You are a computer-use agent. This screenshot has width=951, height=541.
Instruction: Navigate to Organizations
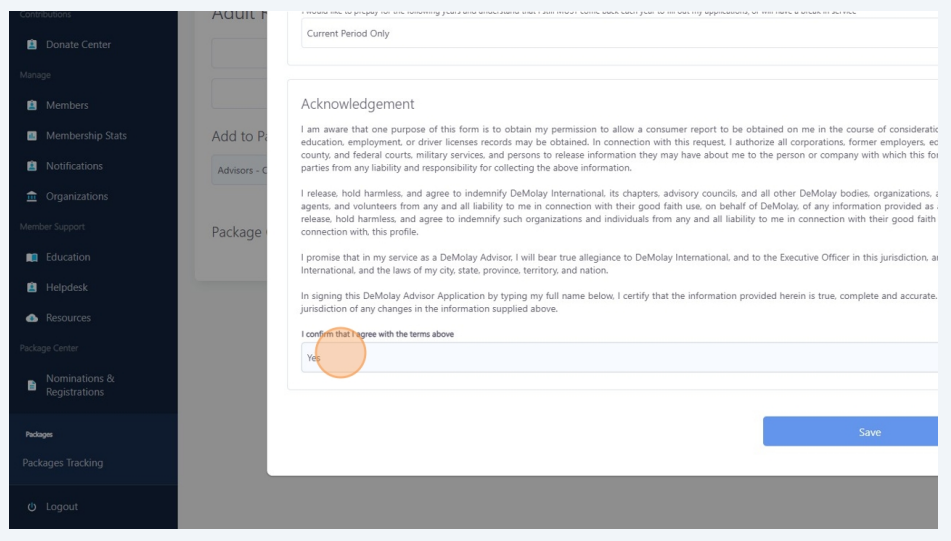point(77,196)
